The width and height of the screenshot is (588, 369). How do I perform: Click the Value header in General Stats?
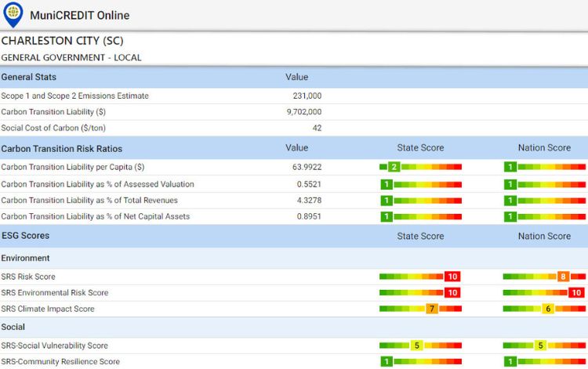click(296, 78)
